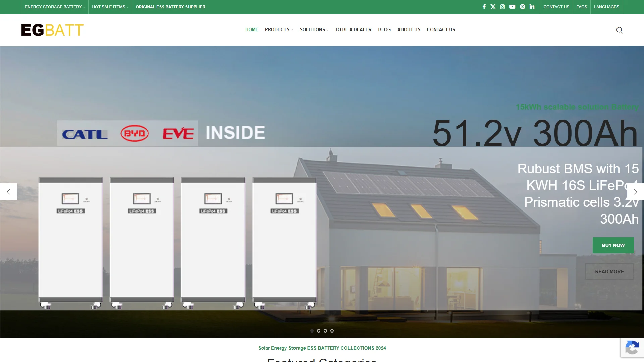Open the Instagram social icon
This screenshot has width=644, height=362.
click(502, 7)
